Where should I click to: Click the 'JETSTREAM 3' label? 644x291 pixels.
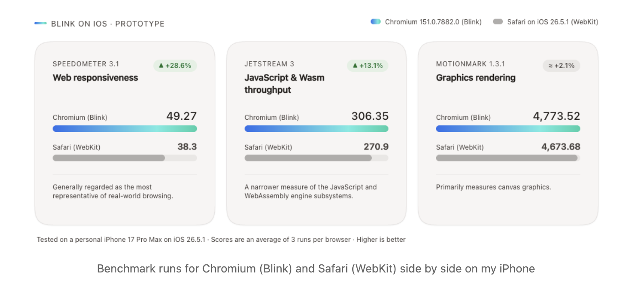(x=269, y=64)
